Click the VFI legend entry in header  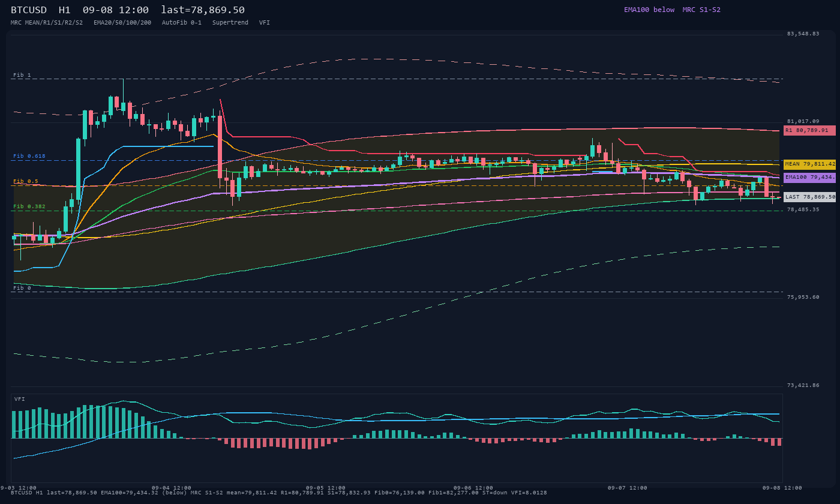(x=265, y=22)
